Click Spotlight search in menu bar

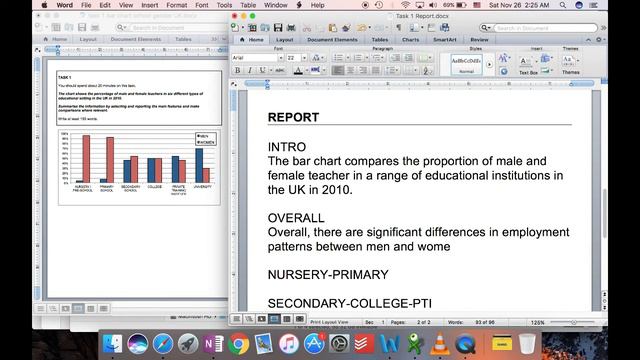click(x=562, y=5)
